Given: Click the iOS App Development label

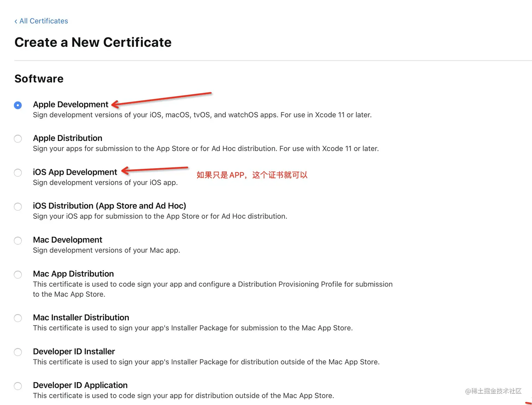Looking at the screenshot, I should tap(75, 172).
